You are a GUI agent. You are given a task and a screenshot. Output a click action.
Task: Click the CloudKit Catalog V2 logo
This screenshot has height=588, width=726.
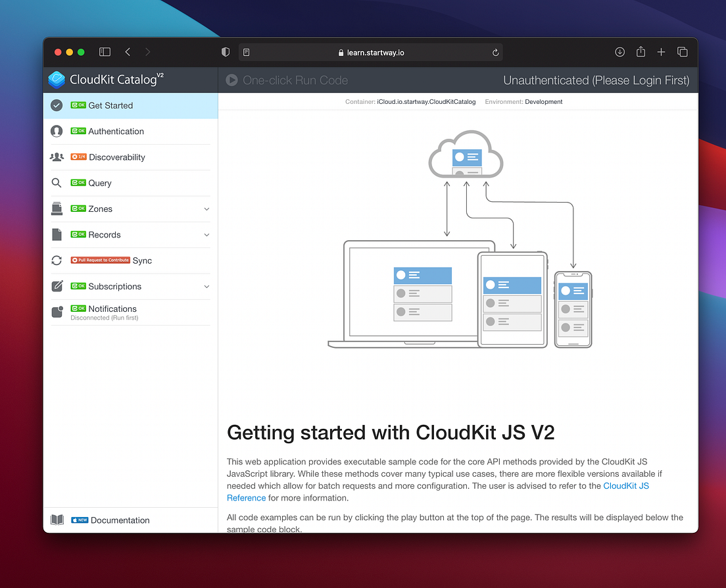click(x=57, y=80)
